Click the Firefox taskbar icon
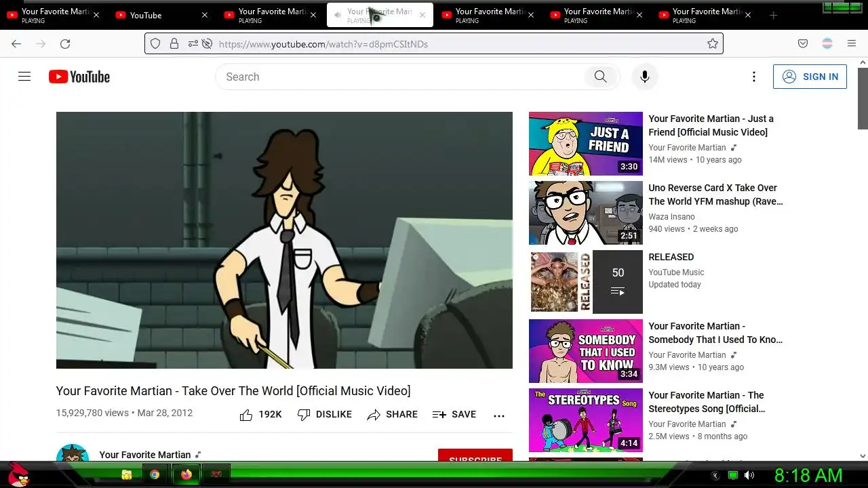The width and height of the screenshot is (868, 488). tap(186, 474)
